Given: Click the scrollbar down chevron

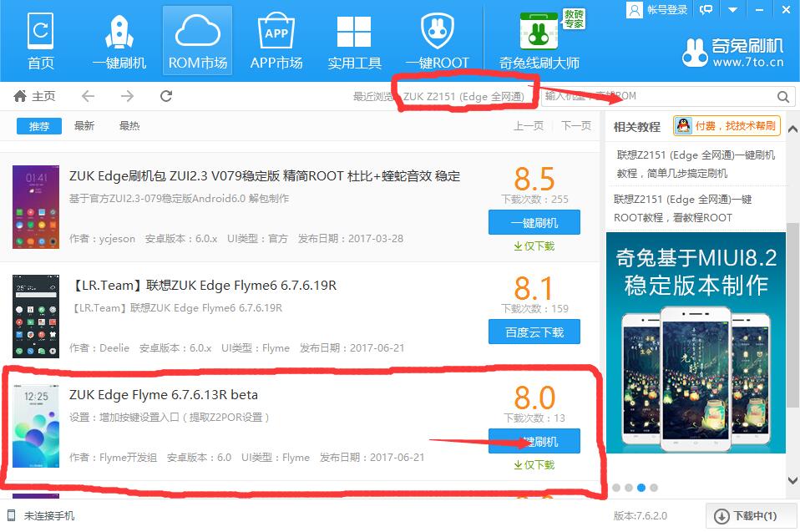Looking at the screenshot, I should 792,480.
